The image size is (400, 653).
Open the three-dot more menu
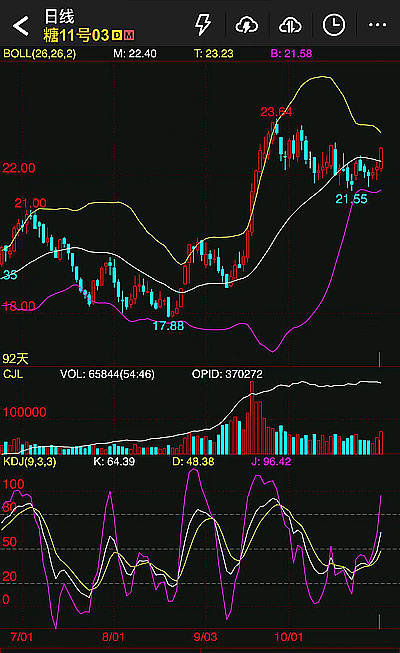click(x=378, y=25)
